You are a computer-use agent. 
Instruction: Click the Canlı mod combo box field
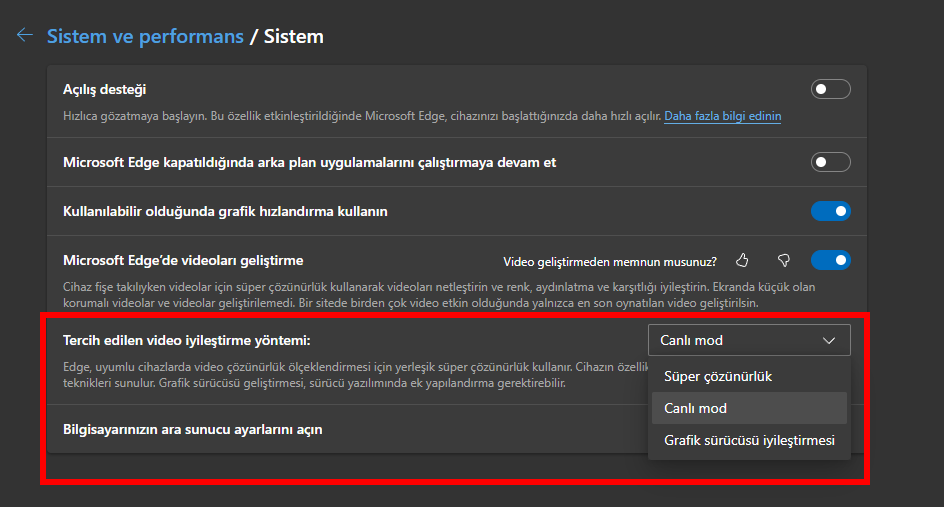[x=749, y=340]
